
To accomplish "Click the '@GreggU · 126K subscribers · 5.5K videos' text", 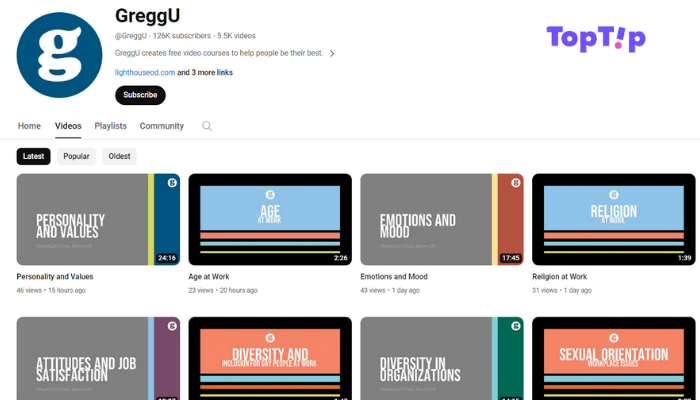I will click(x=185, y=36).
